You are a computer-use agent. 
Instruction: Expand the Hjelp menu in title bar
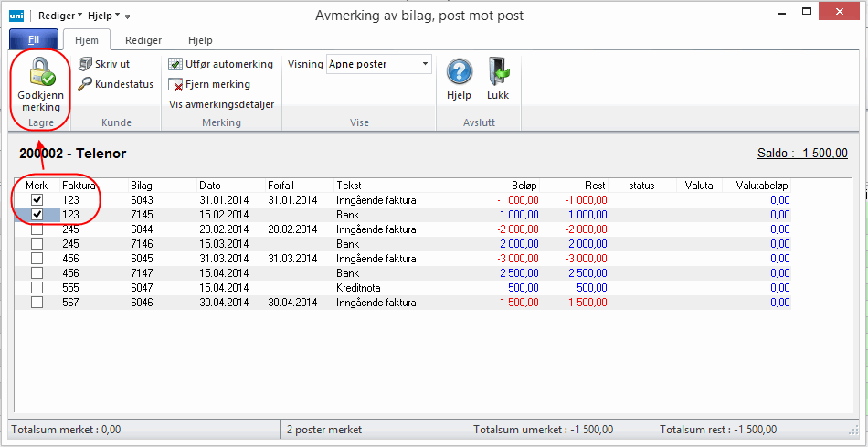[103, 16]
